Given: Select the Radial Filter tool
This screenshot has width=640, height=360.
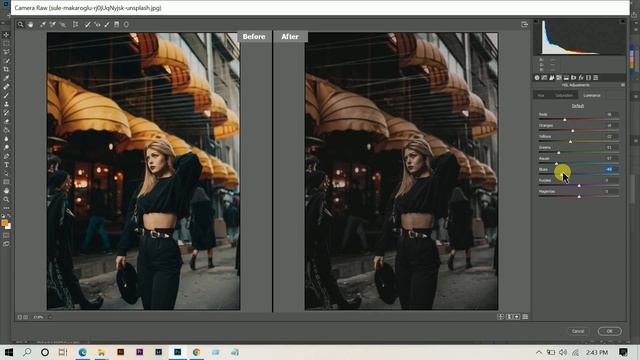Looking at the screenshot, I should [127, 24].
